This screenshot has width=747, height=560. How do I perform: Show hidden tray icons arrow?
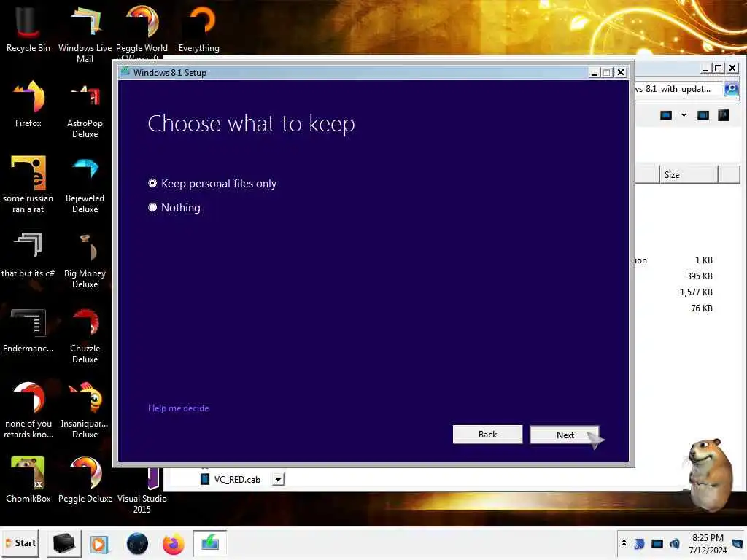[624, 543]
